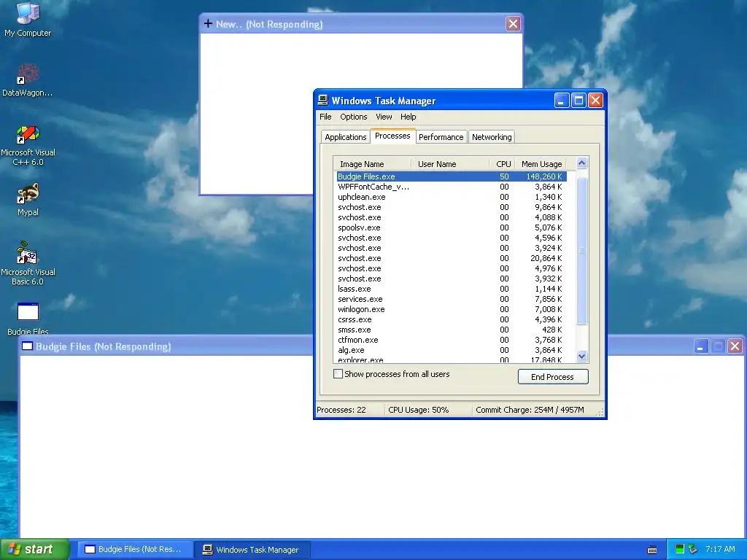Select the lsass.exe process row
The width and height of the screenshot is (747, 560).
451,289
